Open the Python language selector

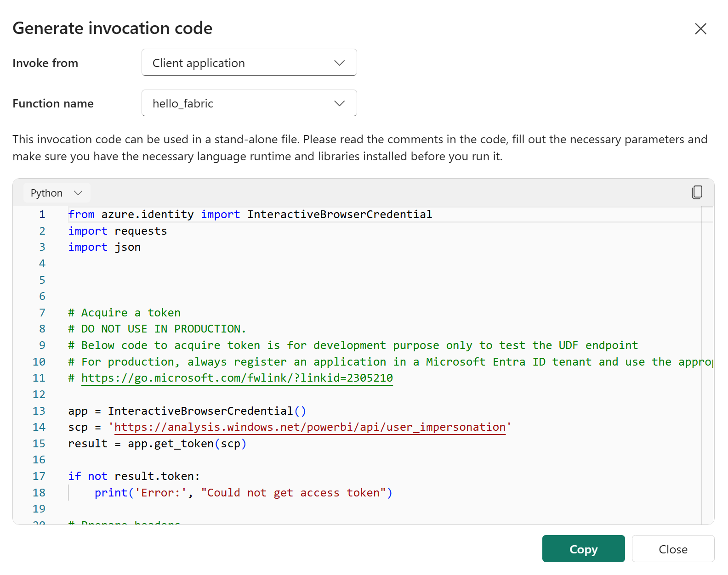coord(57,193)
